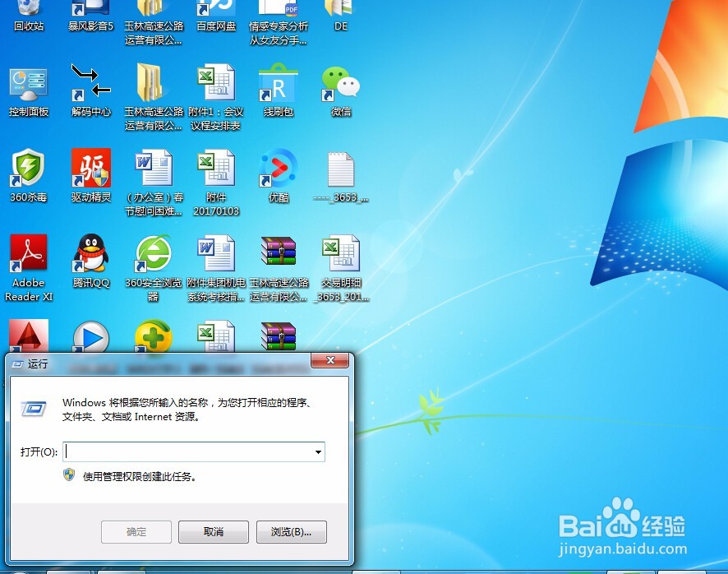Open (办公室)春节慰问困难 Word document
This screenshot has width=728, height=574.
point(154,183)
